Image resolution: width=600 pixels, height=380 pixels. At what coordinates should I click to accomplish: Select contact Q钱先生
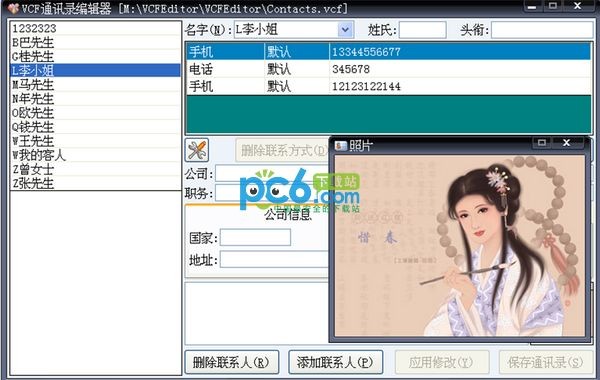[96, 127]
